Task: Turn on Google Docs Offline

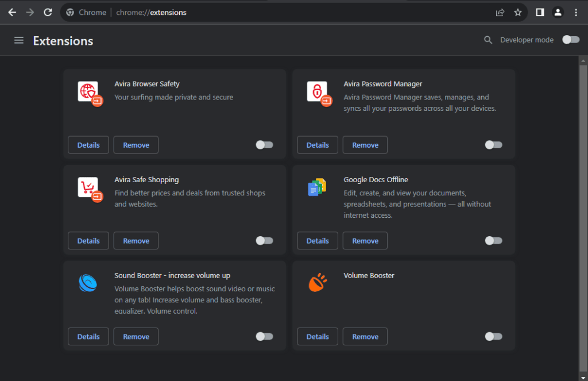Action: coord(493,240)
